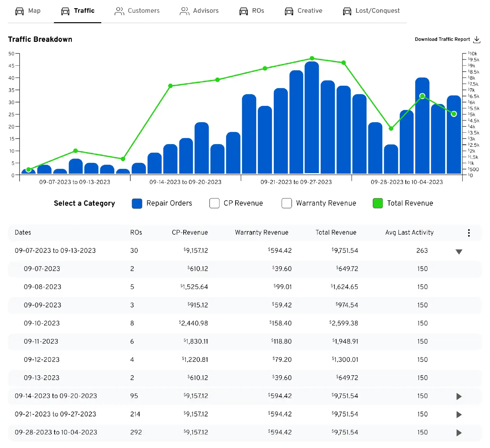Click the Total Revenue column header
This screenshot has width=490, height=448.
(x=336, y=232)
